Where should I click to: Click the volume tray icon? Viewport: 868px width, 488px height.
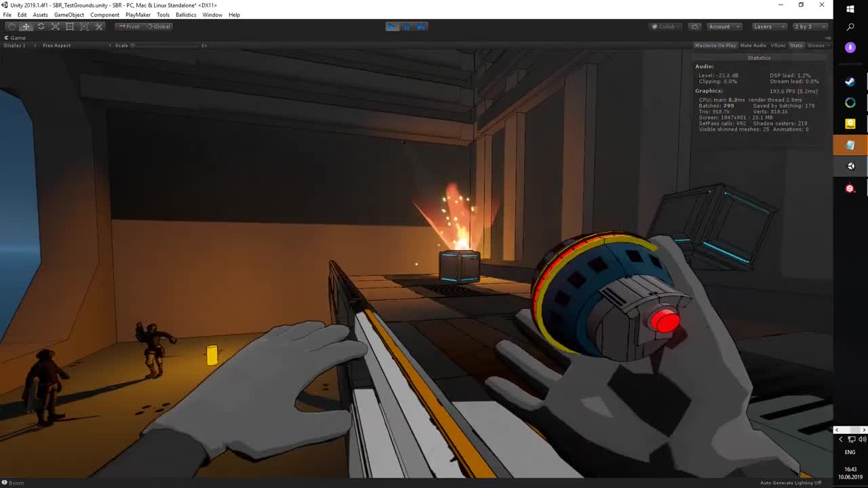862,439
